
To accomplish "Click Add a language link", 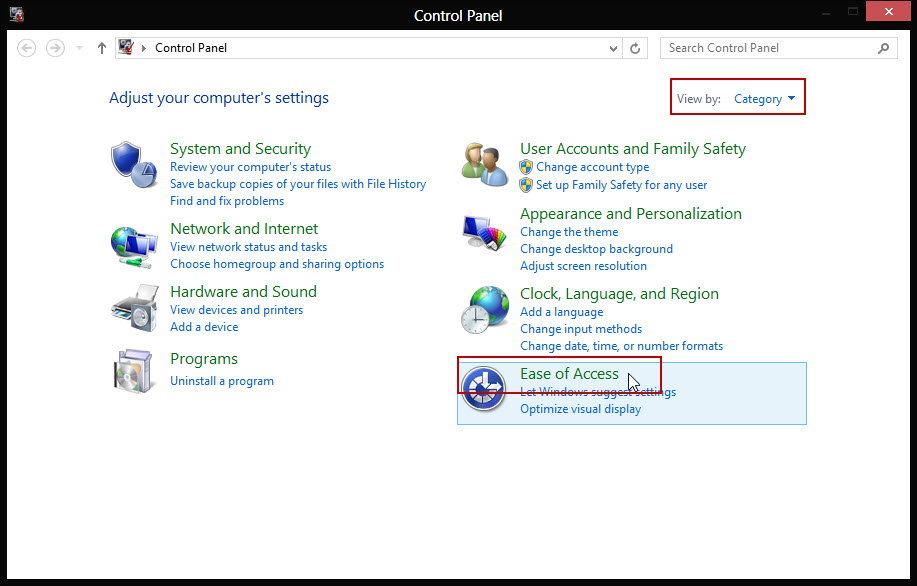I will click(561, 312).
